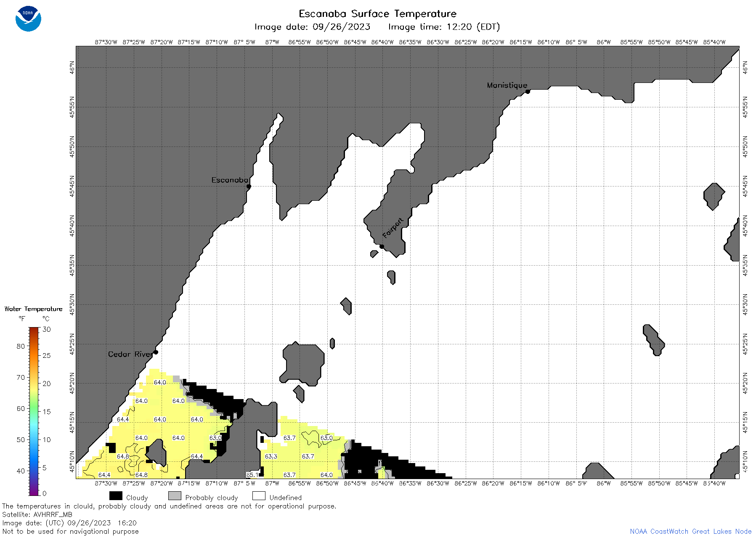Click the 0 tick on Celsius scale
756x538 pixels.
point(45,493)
